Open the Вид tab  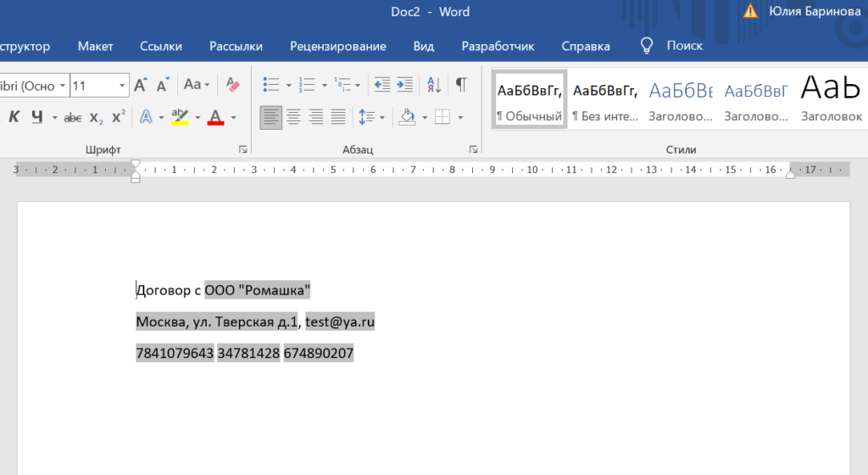point(424,46)
